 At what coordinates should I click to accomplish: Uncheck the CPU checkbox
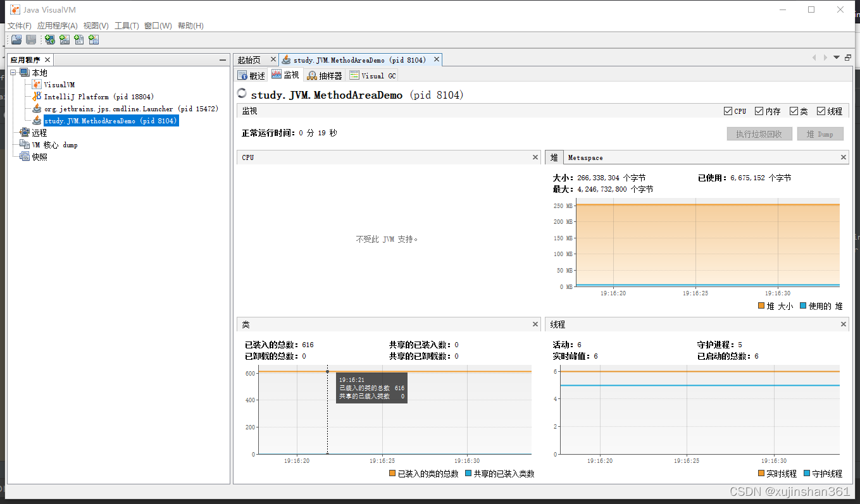point(728,111)
